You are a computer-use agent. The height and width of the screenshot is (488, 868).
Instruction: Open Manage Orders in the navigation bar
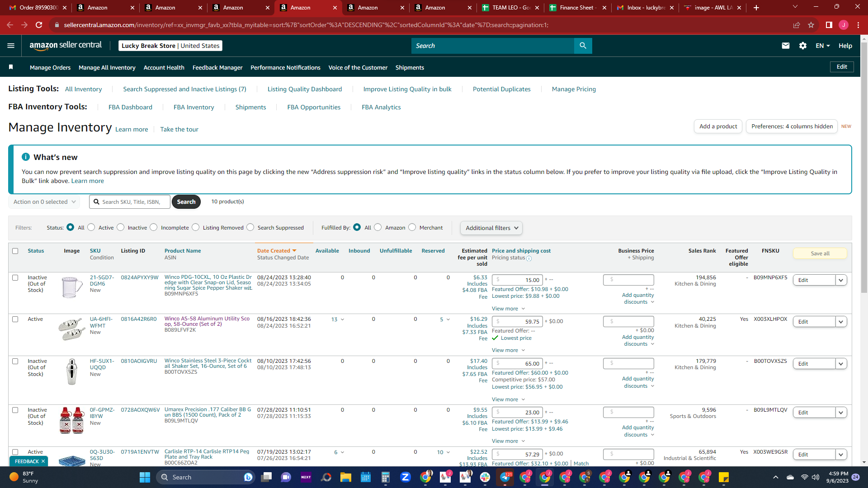50,67
